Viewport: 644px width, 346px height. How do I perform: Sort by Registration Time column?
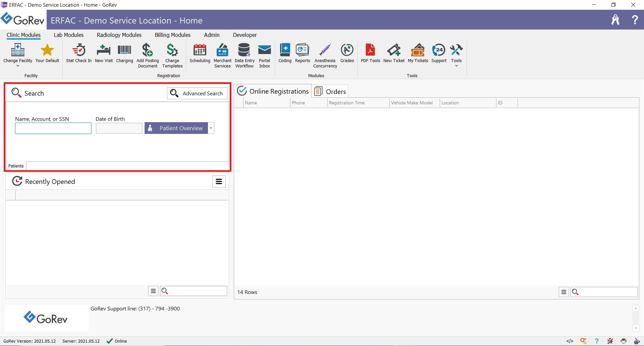(x=358, y=103)
